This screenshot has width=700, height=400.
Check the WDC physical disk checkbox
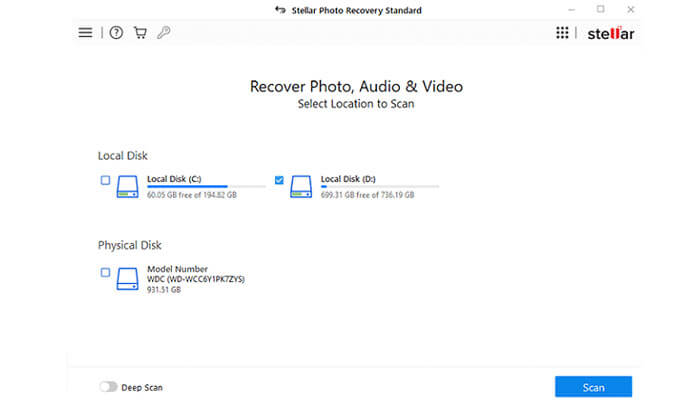point(105,272)
